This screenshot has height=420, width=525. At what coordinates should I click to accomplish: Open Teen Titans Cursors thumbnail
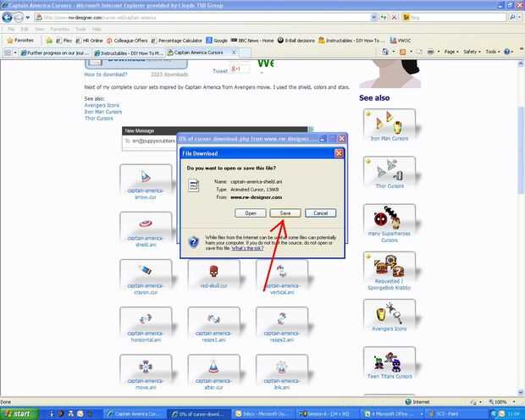[x=389, y=363]
